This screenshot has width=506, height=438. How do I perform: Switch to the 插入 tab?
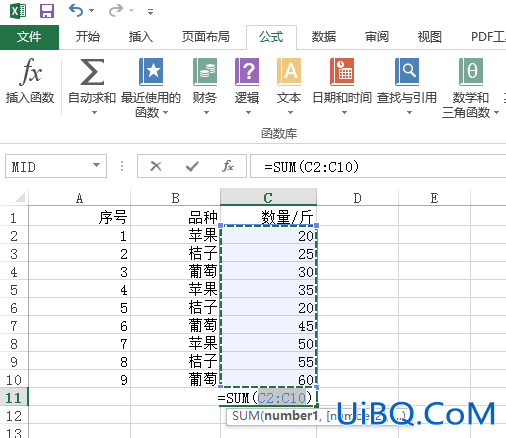point(141,37)
